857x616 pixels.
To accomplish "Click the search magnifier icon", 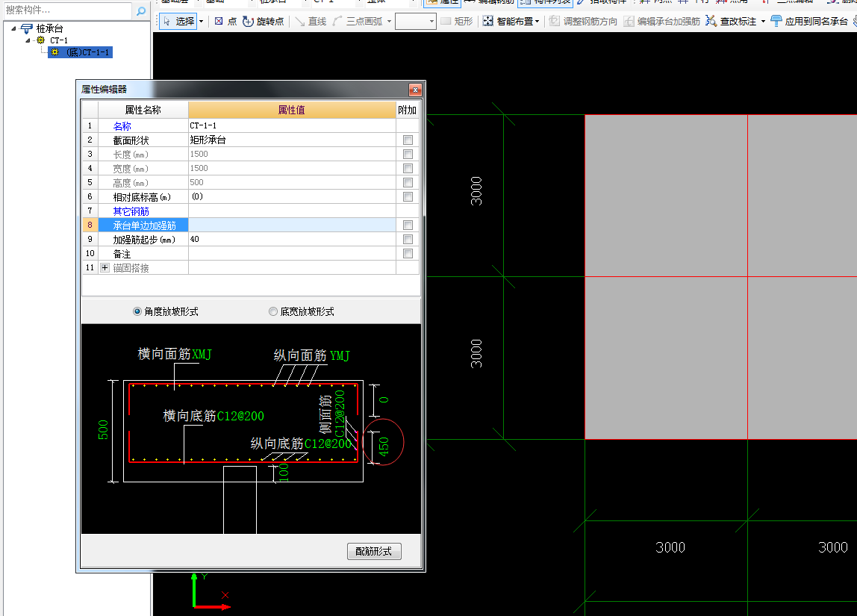I will pos(141,10).
